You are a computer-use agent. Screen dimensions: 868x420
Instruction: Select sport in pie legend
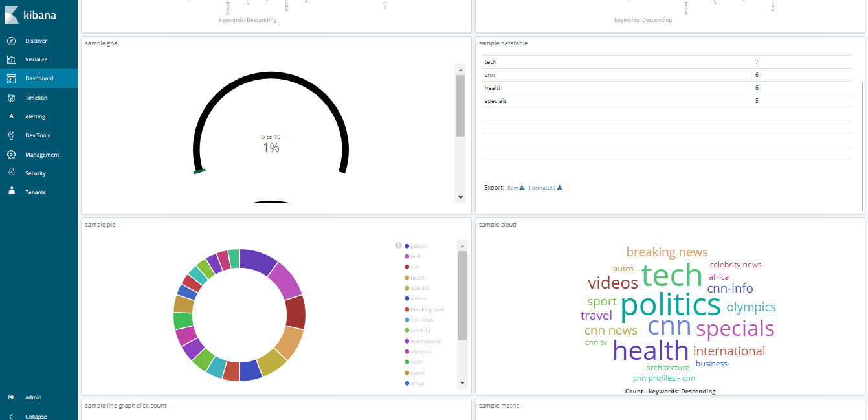point(417,362)
